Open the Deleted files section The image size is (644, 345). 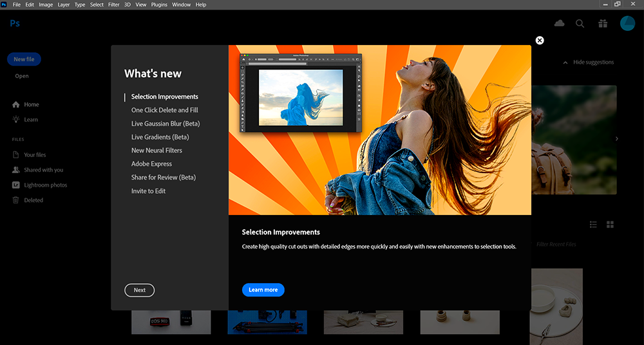[x=33, y=200]
